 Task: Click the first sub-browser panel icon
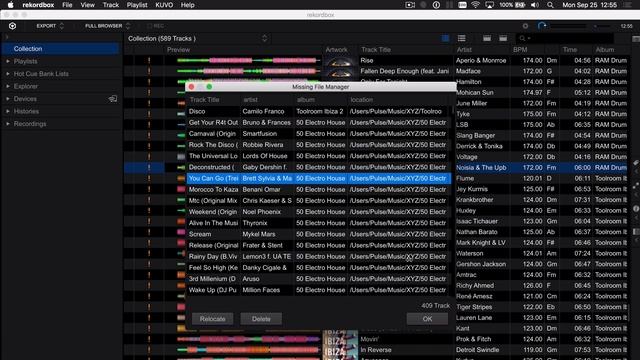tap(487, 38)
